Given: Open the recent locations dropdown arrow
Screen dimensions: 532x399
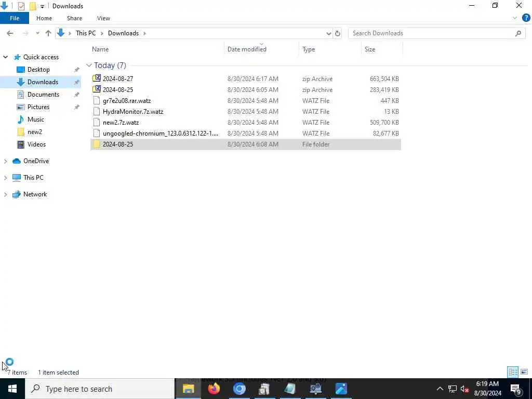Looking at the screenshot, I should pyautogui.click(x=37, y=33).
